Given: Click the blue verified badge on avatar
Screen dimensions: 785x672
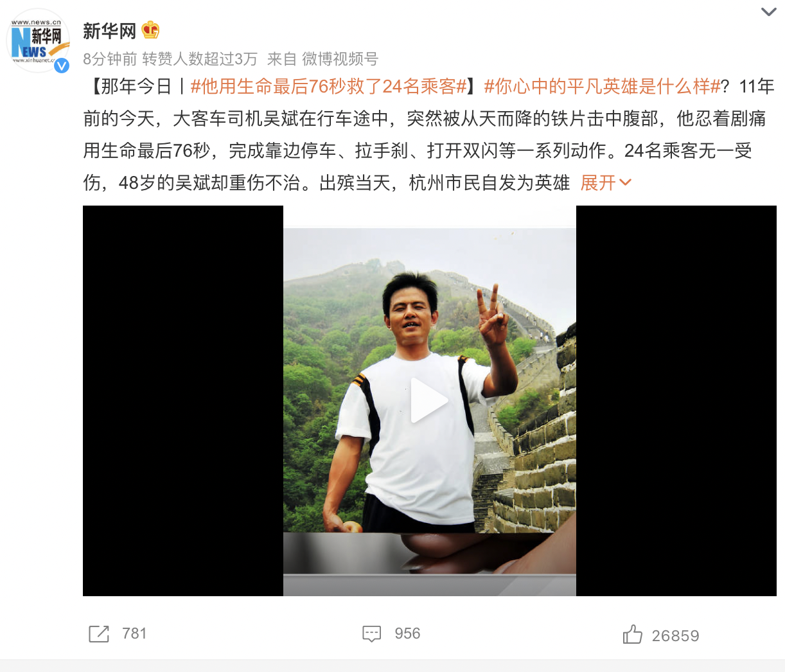Looking at the screenshot, I should pyautogui.click(x=61, y=65).
